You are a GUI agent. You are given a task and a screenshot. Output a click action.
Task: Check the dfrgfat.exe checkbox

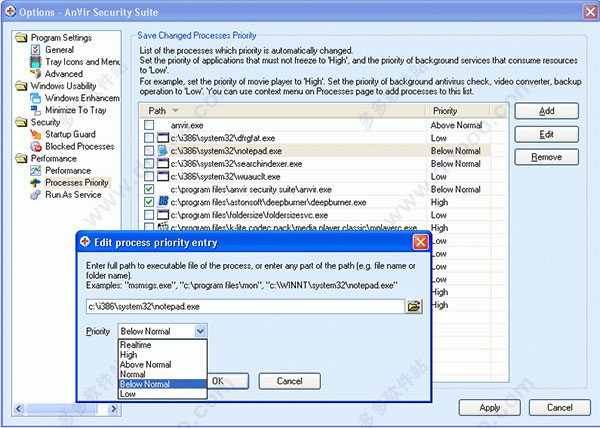(149, 138)
